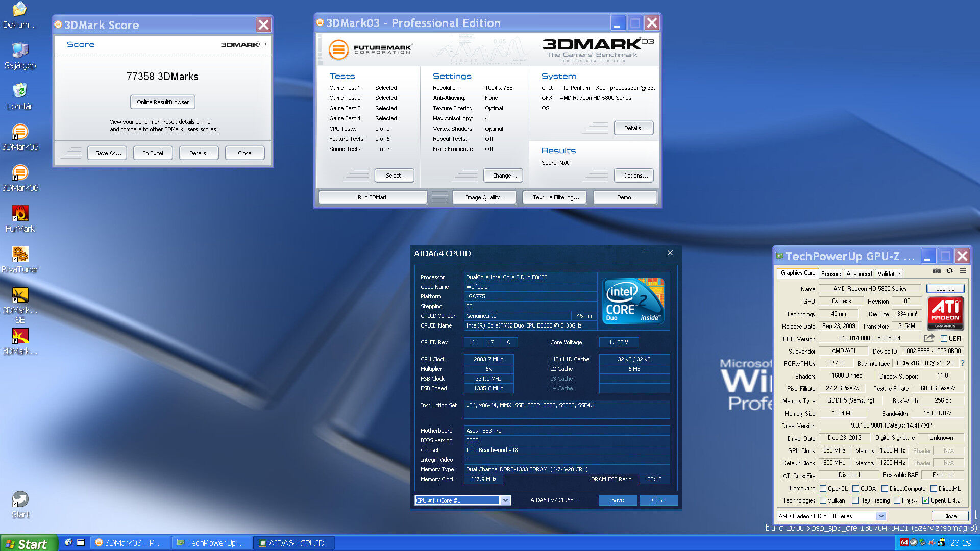Click the Intel Core 2 Duo logo in AIDA64
Image resolution: width=980 pixels, height=551 pixels.
(633, 301)
